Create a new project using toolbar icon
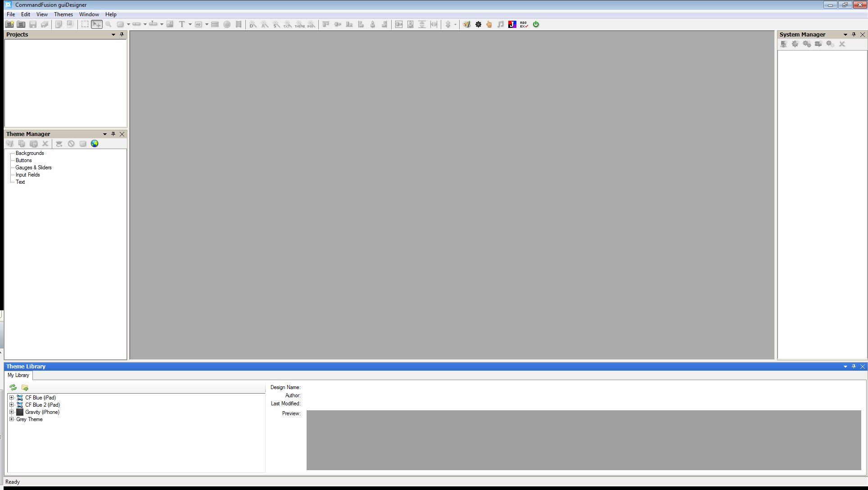Viewport: 868px width, 490px height. pos(9,24)
